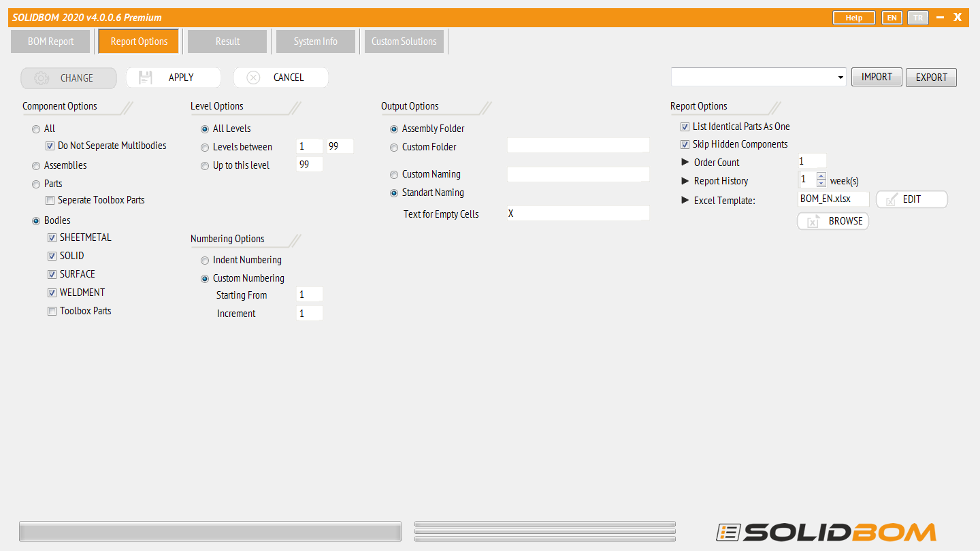
Task: Select Custom Numbering radio button
Action: (x=205, y=278)
